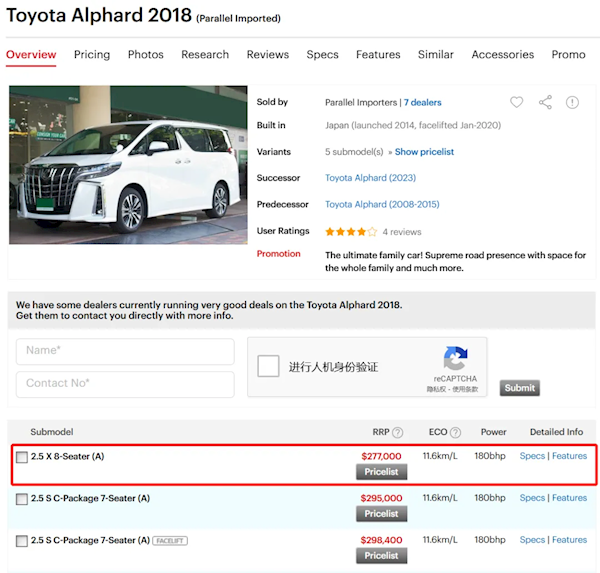Tick the 2.5 X 8-Seater (A) checkbox
Screen dimensions: 600x573
pyautogui.click(x=22, y=457)
